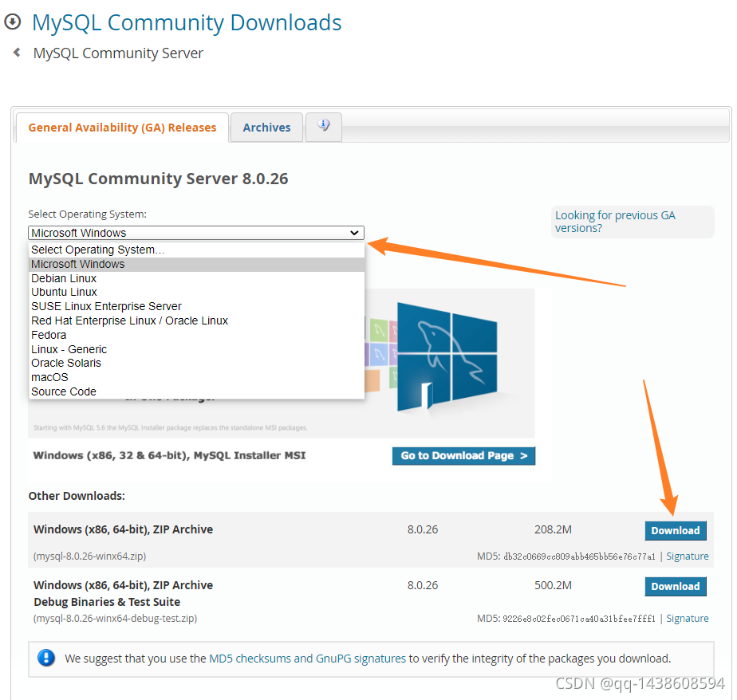Click the 500.2M file size value
This screenshot has height=700, width=737.
(x=553, y=585)
